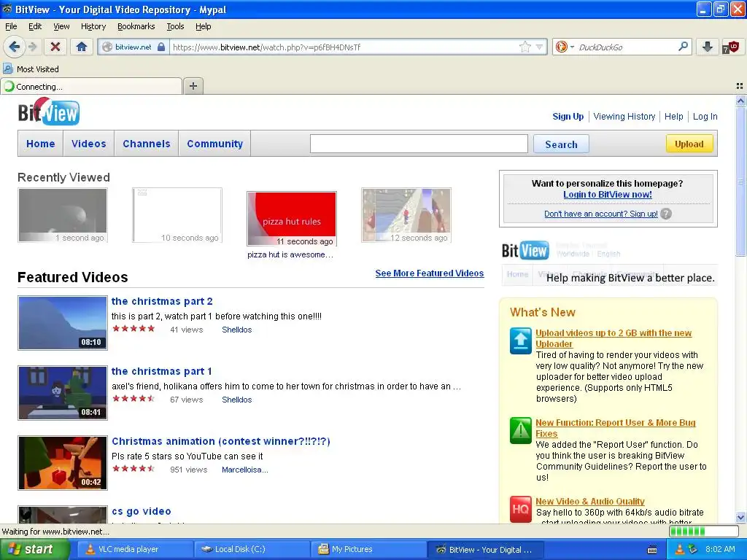747x560 pixels.
Task: Open the Edit menu
Action: [35, 26]
